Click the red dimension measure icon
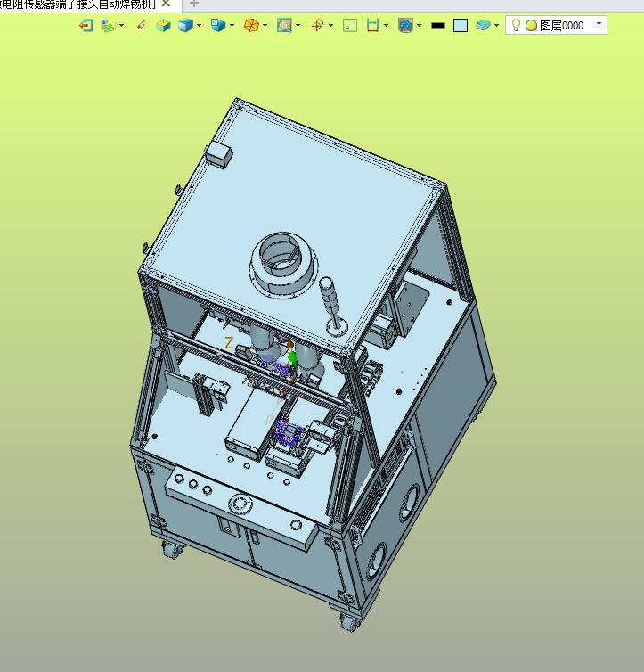This screenshot has height=672, width=644. 372,25
